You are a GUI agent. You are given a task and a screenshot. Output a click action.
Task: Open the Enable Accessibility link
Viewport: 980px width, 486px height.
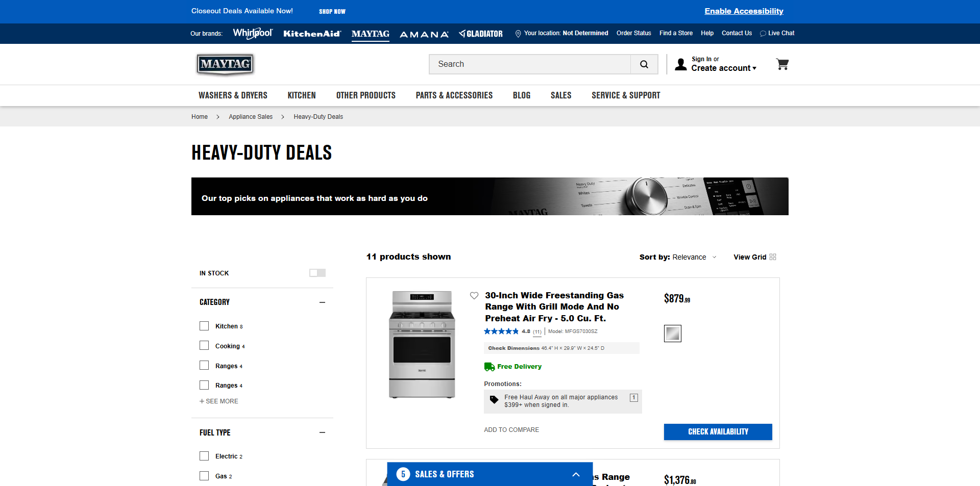tap(743, 11)
